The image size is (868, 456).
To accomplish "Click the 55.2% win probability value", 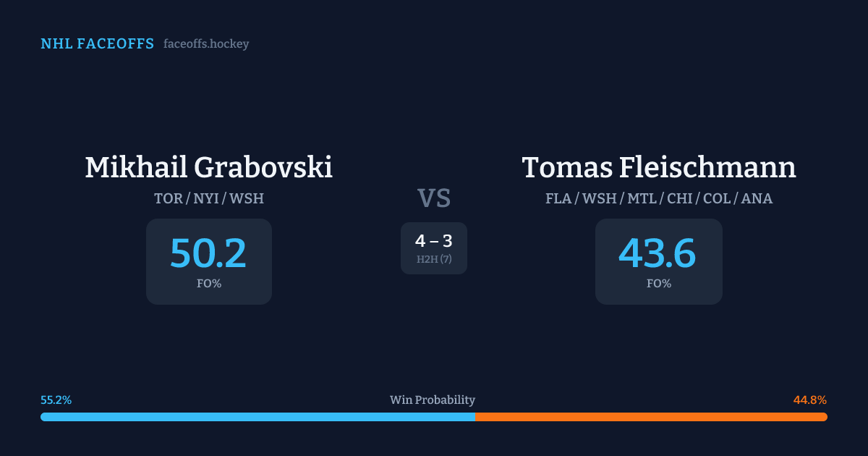I will (56, 400).
